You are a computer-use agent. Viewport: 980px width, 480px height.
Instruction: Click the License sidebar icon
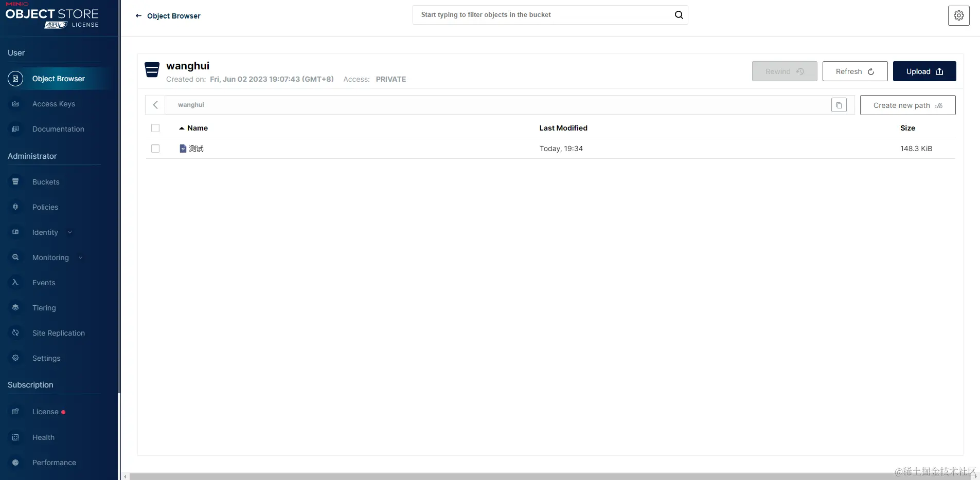tap(15, 411)
